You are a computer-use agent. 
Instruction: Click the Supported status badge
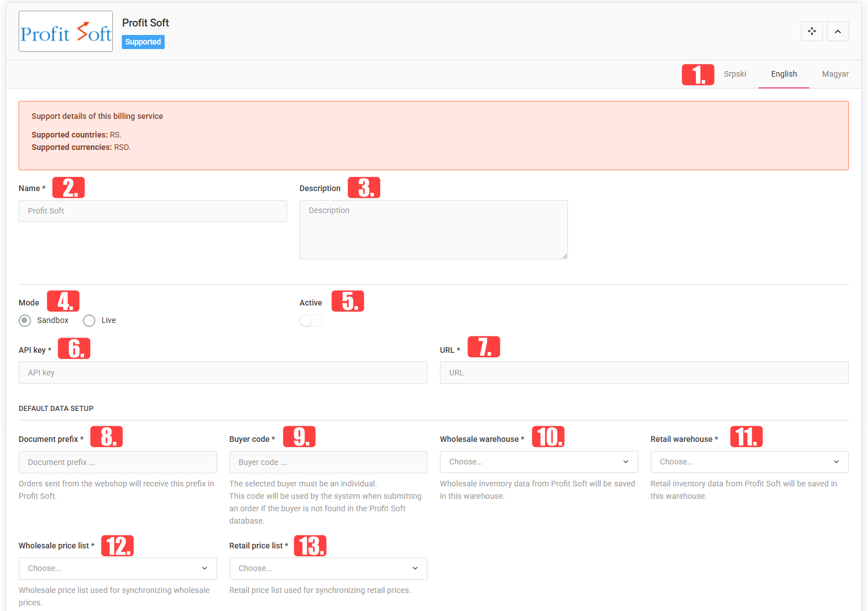pyautogui.click(x=143, y=42)
